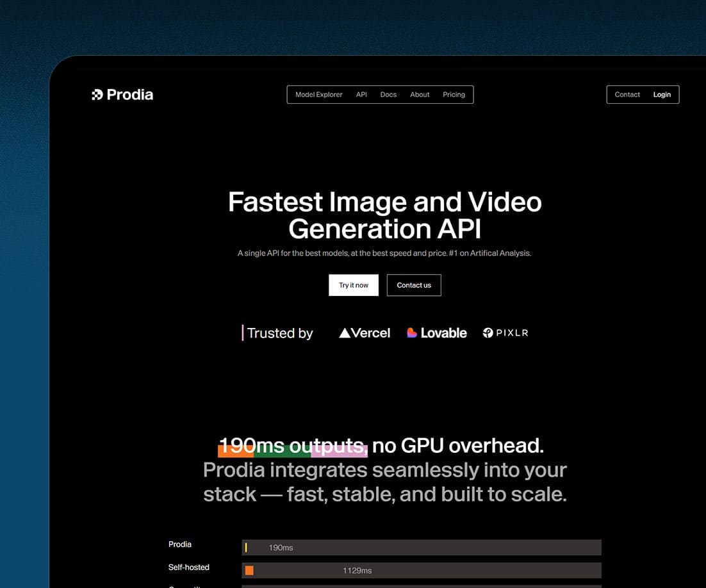
Task: Click the Prodia integrates seamlessly paragraph
Action: pyautogui.click(x=385, y=482)
